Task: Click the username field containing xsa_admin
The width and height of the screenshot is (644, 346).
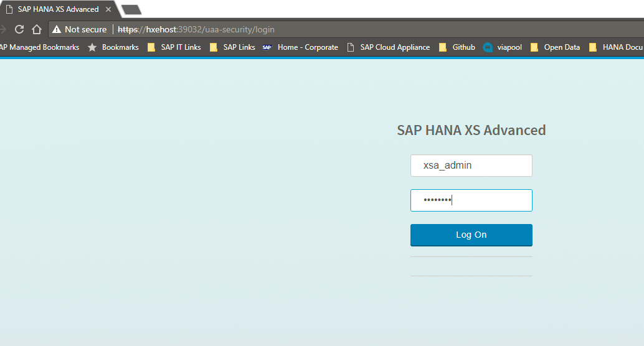Action: coord(471,166)
